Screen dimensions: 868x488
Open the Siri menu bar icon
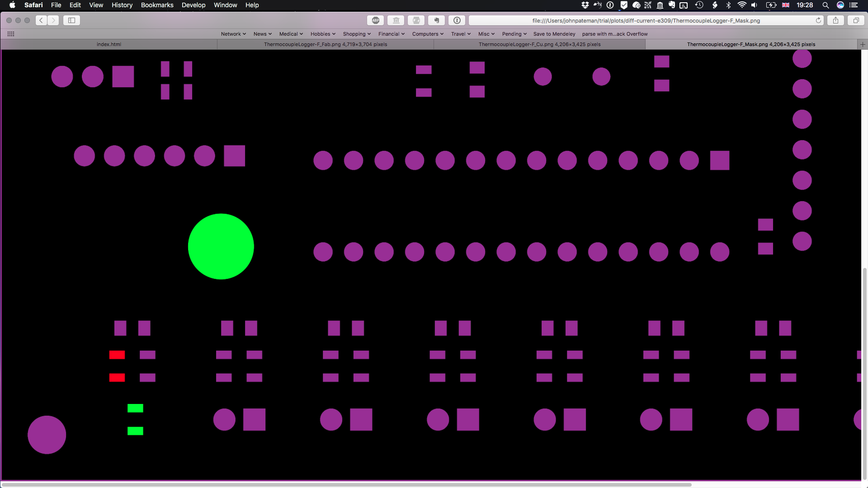(x=840, y=5)
